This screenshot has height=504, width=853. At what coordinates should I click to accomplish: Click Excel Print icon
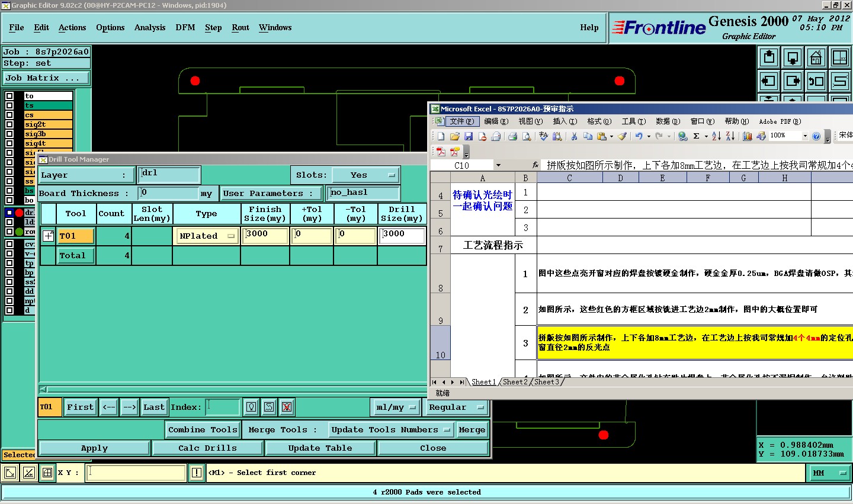[512, 136]
